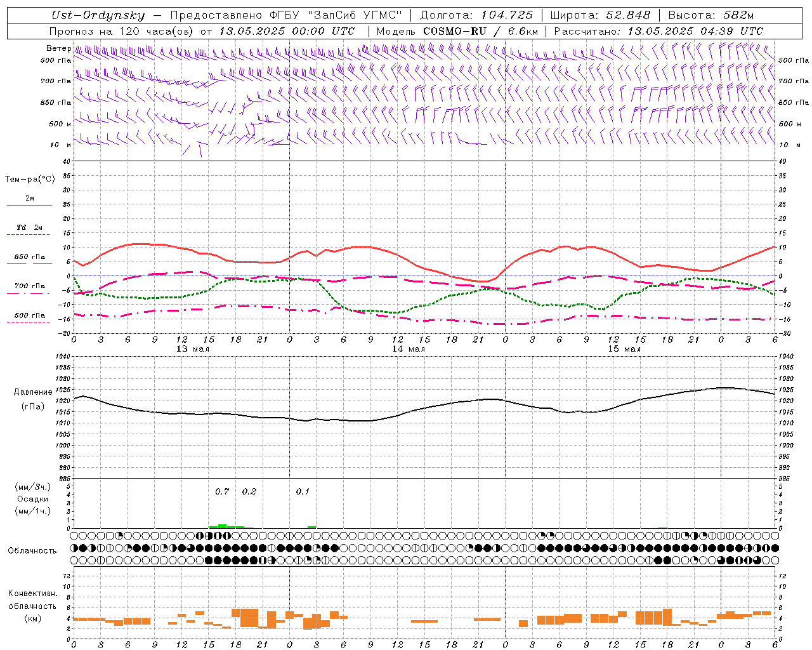Click the (мм/3ч.) unit label
Viewport: 812px width, 650px height.
click(32, 487)
